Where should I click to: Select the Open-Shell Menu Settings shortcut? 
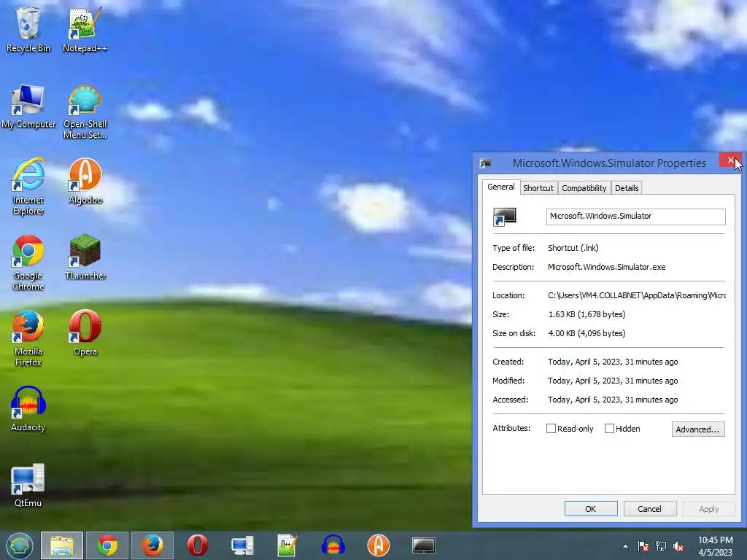85,112
